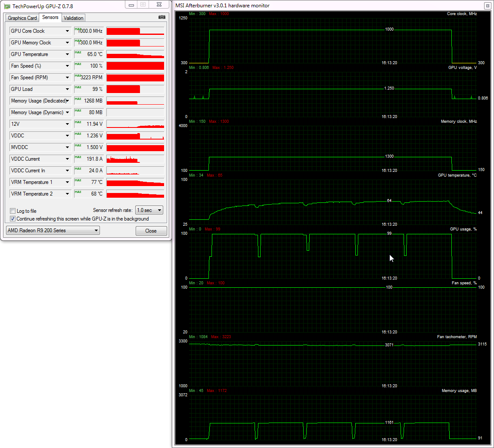Select the Sensors tab
The image size is (494, 448).
coord(50,17)
